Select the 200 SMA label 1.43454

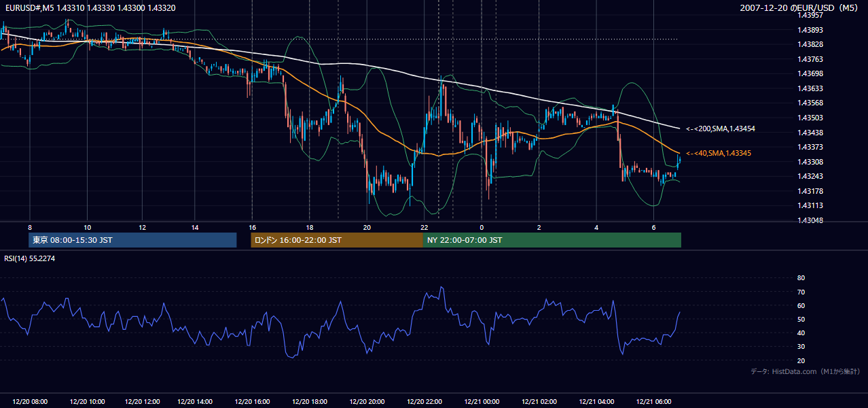point(721,129)
